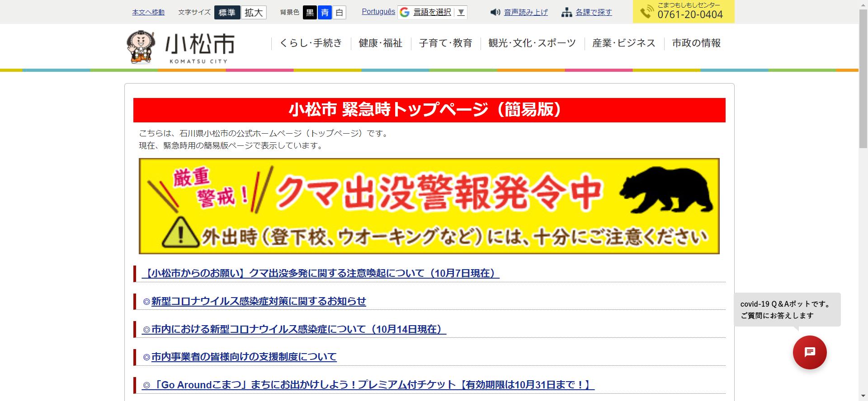868x401 pixels.
Task: Switch background color to white (白)
Action: coord(339,12)
